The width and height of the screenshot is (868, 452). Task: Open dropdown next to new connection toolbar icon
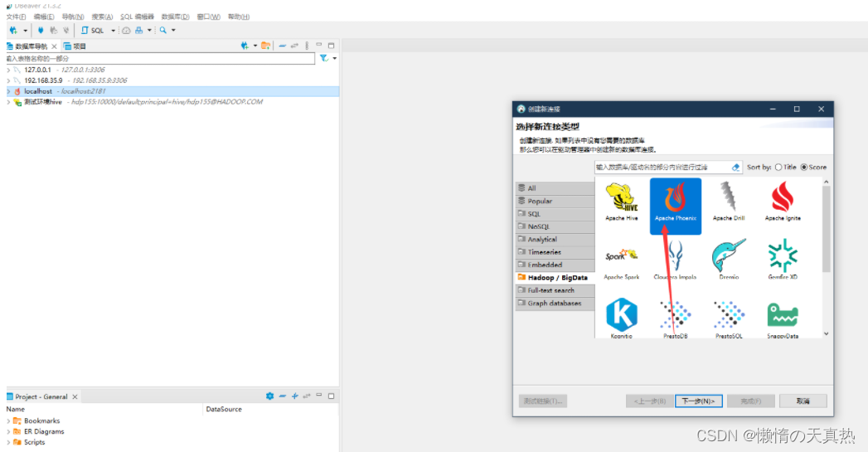pyautogui.click(x=25, y=31)
